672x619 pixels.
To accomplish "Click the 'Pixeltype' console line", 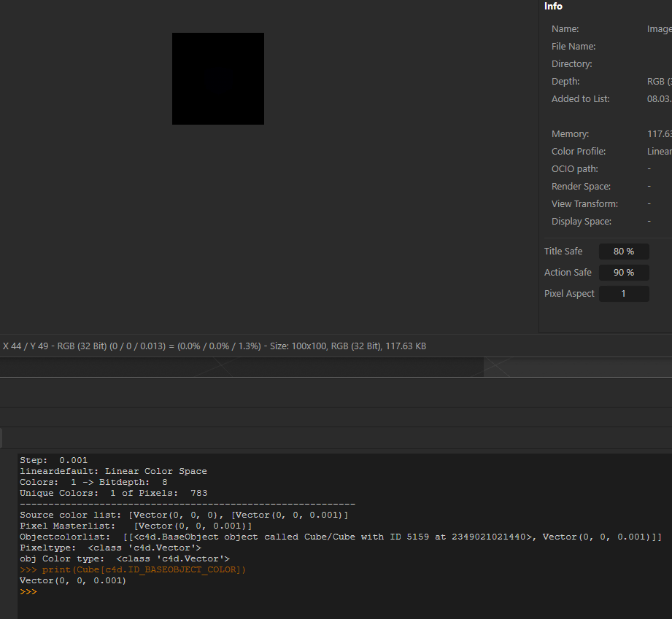I will click(x=110, y=548).
